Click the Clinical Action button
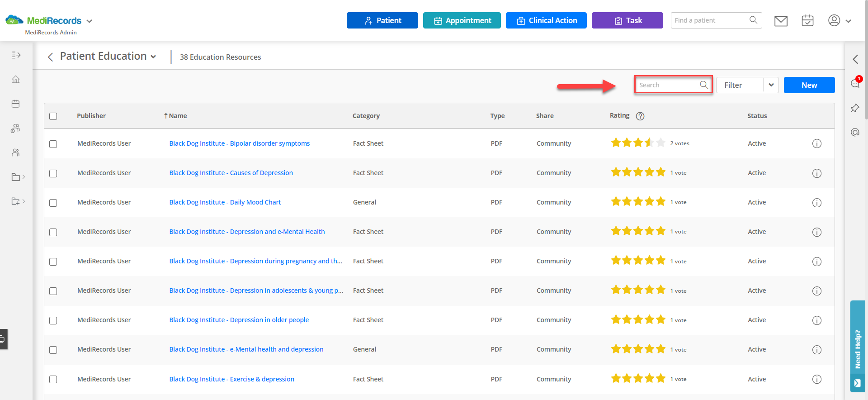Image resolution: width=868 pixels, height=400 pixels. coord(546,20)
